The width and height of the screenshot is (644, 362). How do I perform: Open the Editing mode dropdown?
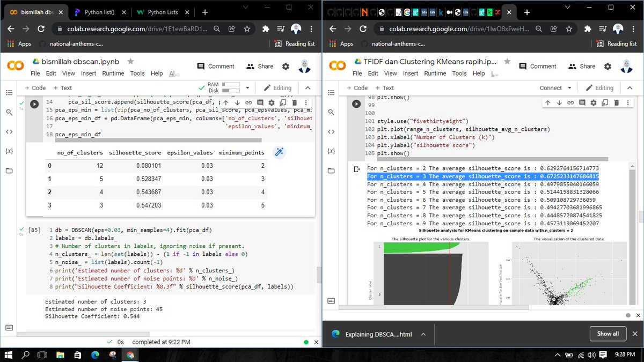click(x=278, y=87)
